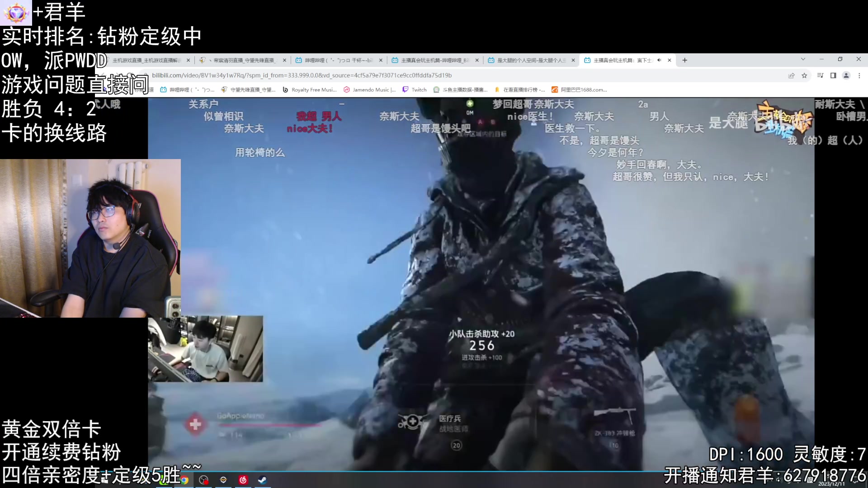The height and width of the screenshot is (488, 868).
Task: Click the 用轮椅的么 danmaku comment
Action: tap(260, 153)
